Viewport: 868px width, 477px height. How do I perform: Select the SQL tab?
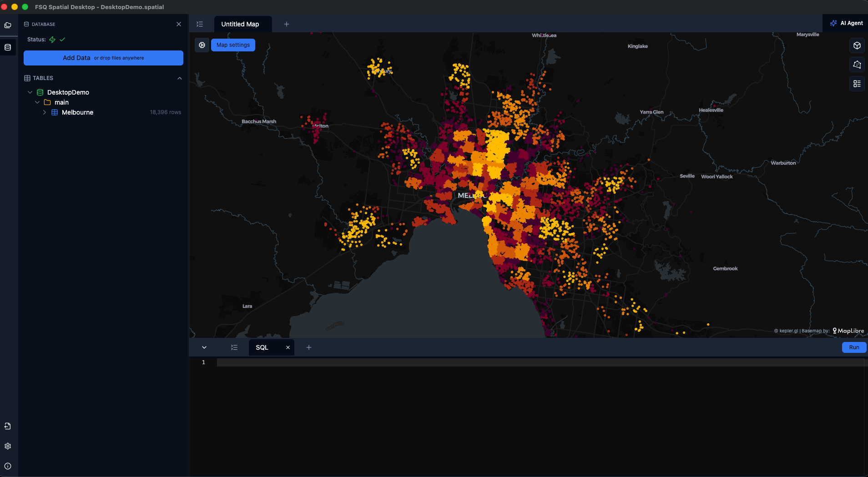(x=262, y=347)
